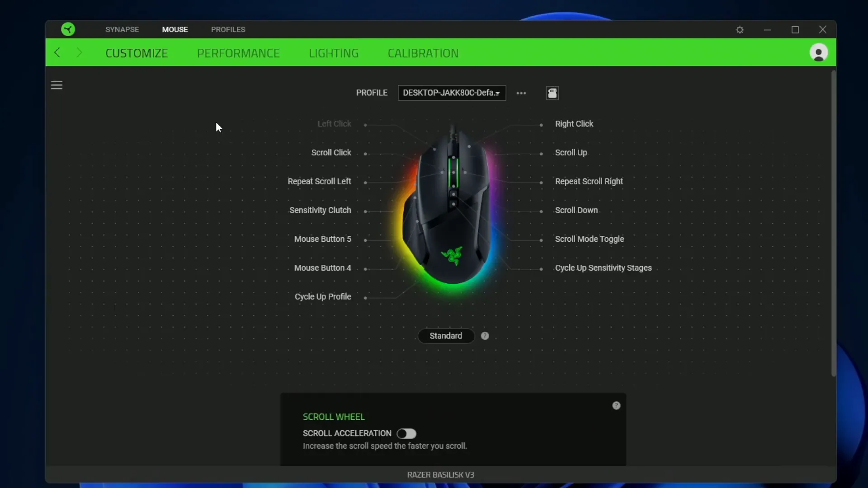
Task: Switch to PERFORMANCE section
Action: coord(238,53)
